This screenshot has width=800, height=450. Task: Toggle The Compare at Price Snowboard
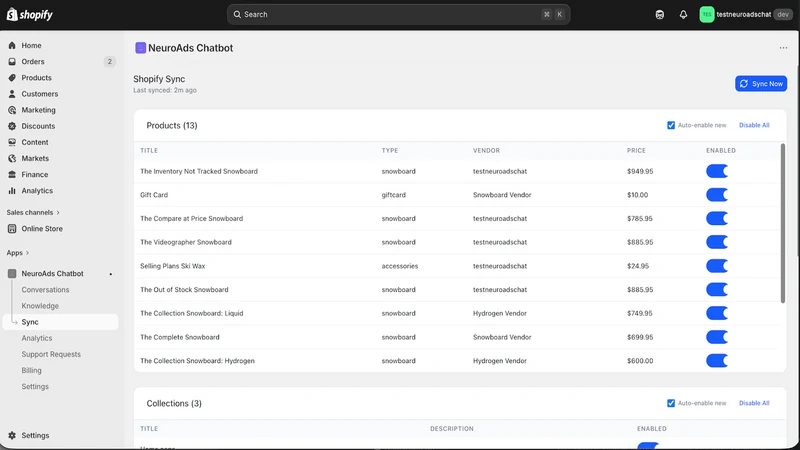point(717,218)
